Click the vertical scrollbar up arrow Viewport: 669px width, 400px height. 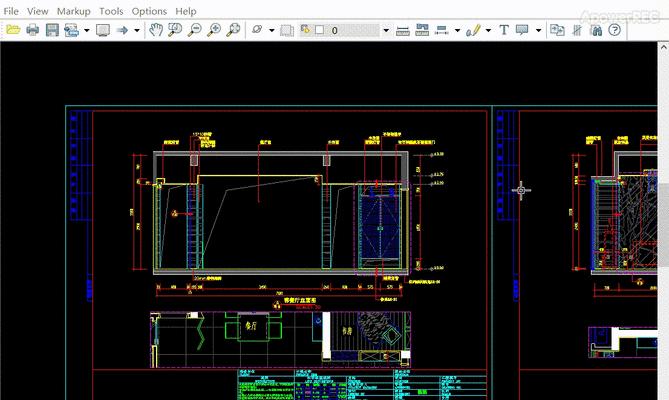[663, 47]
